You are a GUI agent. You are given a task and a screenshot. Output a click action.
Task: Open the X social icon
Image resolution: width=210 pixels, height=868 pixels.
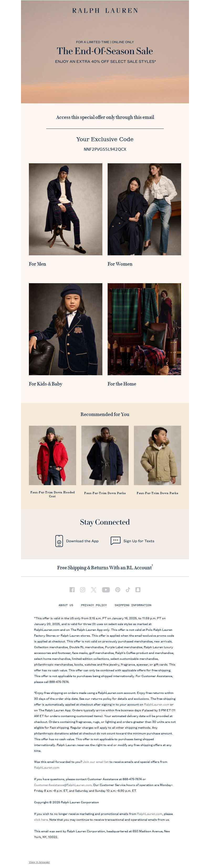[93, 589]
